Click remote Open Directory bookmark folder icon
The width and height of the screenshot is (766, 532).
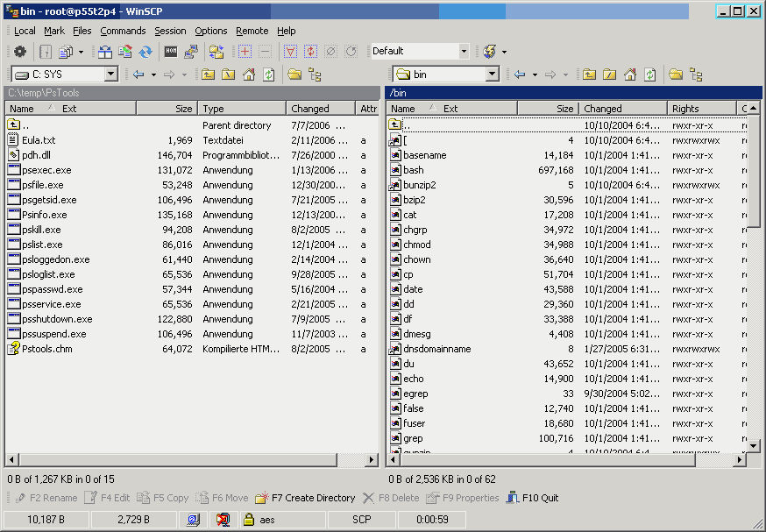(675, 74)
